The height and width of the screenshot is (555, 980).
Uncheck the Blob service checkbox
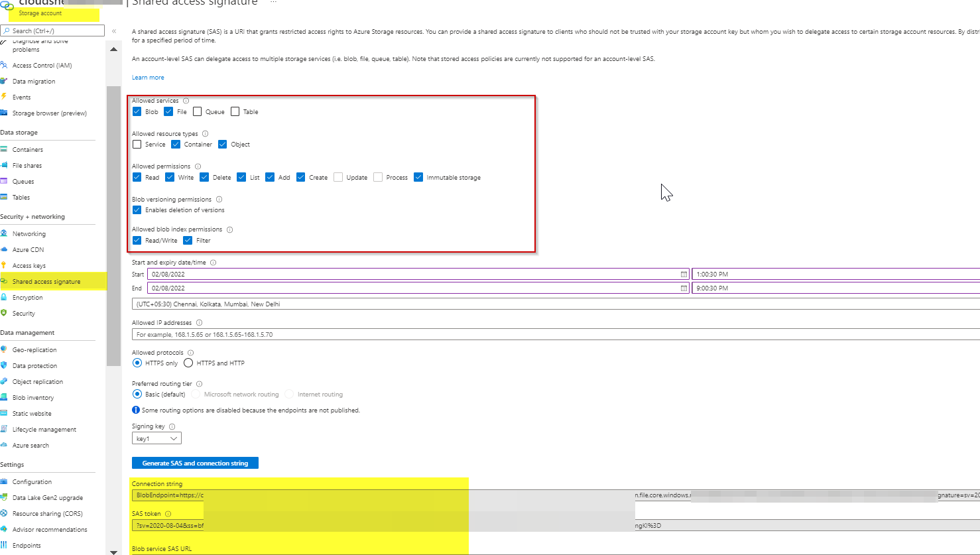click(137, 111)
